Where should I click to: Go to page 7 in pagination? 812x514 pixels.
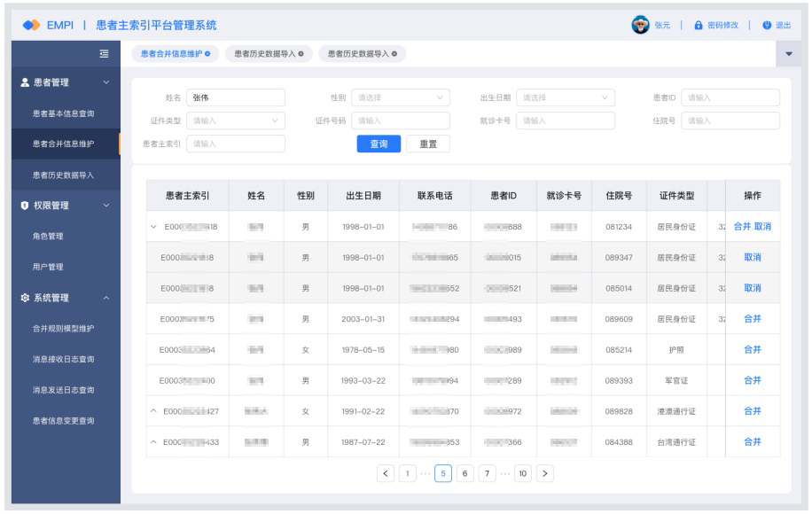coord(487,473)
